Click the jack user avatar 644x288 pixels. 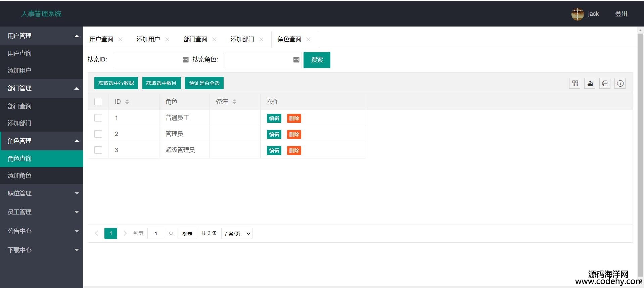[x=578, y=14]
